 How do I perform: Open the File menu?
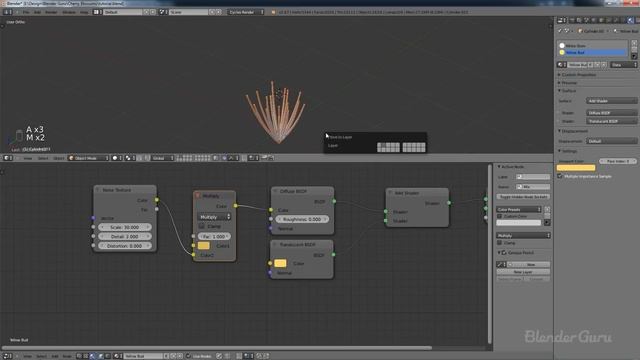[x=26, y=12]
